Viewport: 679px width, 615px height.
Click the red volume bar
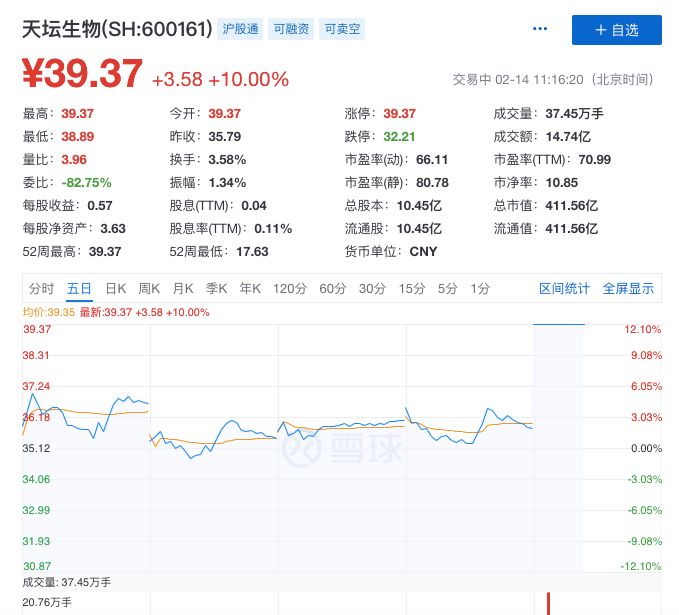549,604
